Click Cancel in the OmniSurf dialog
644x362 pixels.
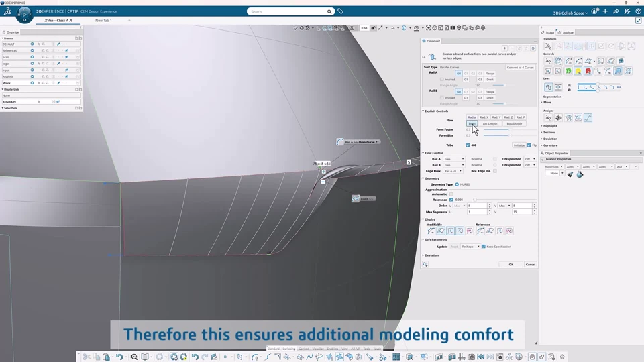pyautogui.click(x=531, y=265)
